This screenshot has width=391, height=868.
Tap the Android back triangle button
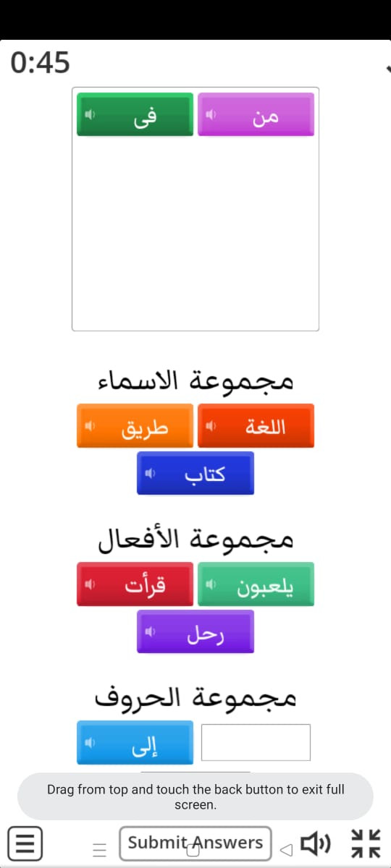click(x=287, y=849)
